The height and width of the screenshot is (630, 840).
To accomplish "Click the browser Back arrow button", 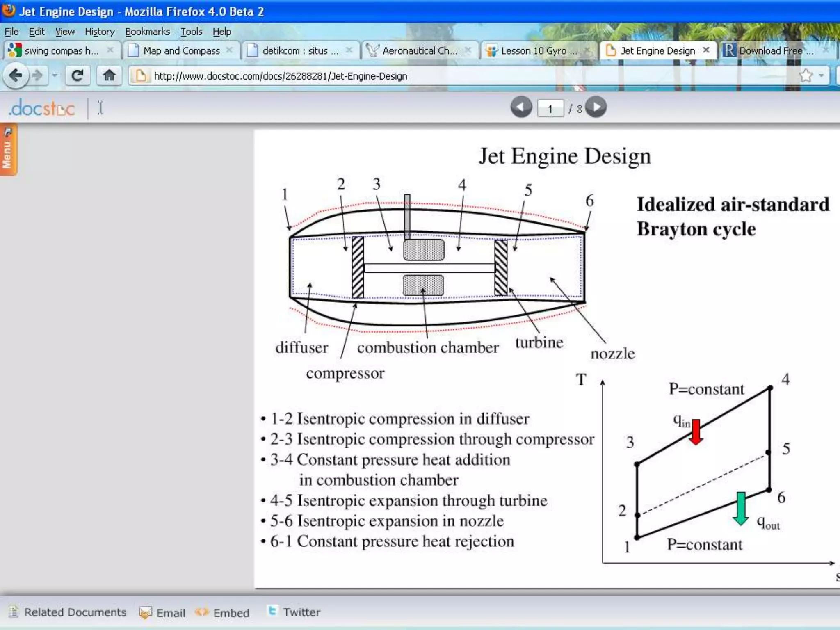I will [x=16, y=75].
